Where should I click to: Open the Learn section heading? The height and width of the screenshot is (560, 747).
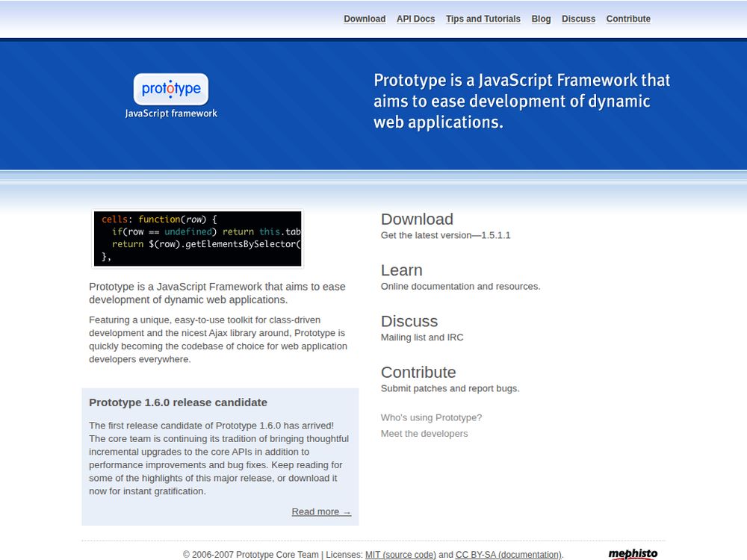402,270
